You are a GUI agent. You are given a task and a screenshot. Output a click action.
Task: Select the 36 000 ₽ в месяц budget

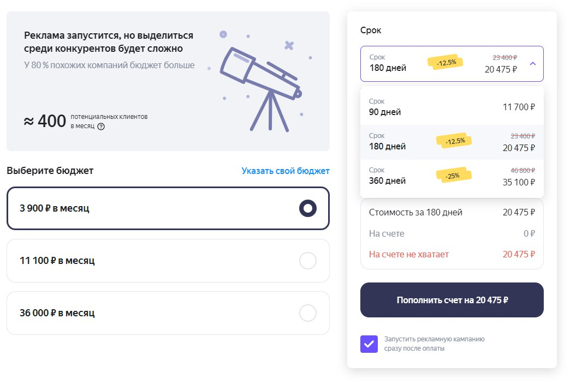coord(168,312)
